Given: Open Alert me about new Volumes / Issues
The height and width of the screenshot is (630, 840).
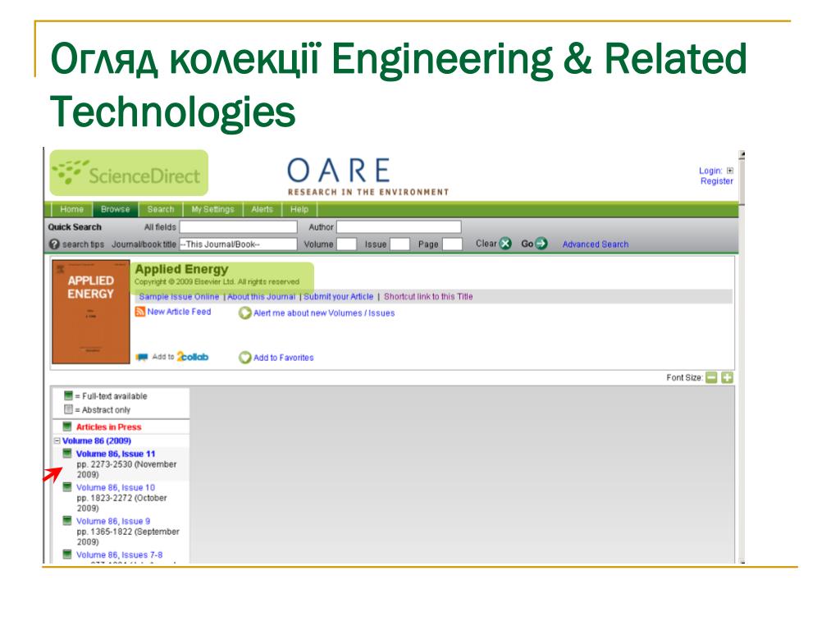Looking at the screenshot, I should point(324,313).
